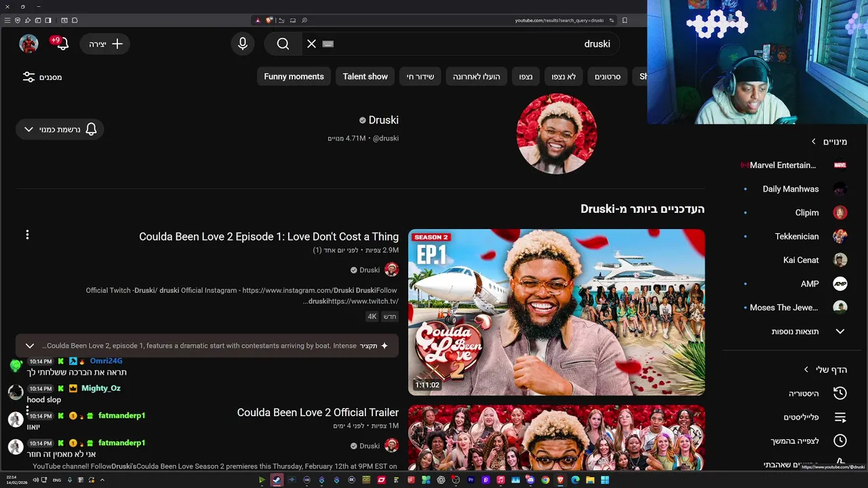Image resolution: width=868 pixels, height=488 pixels.
Task: Select the Talent show filter chip
Action: point(365,77)
